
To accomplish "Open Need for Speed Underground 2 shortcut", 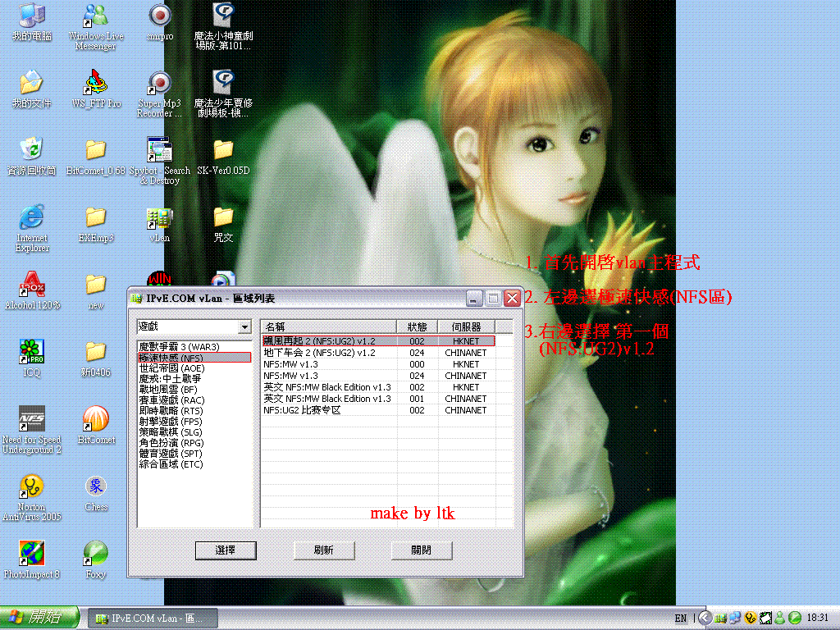I will pyautogui.click(x=31, y=422).
